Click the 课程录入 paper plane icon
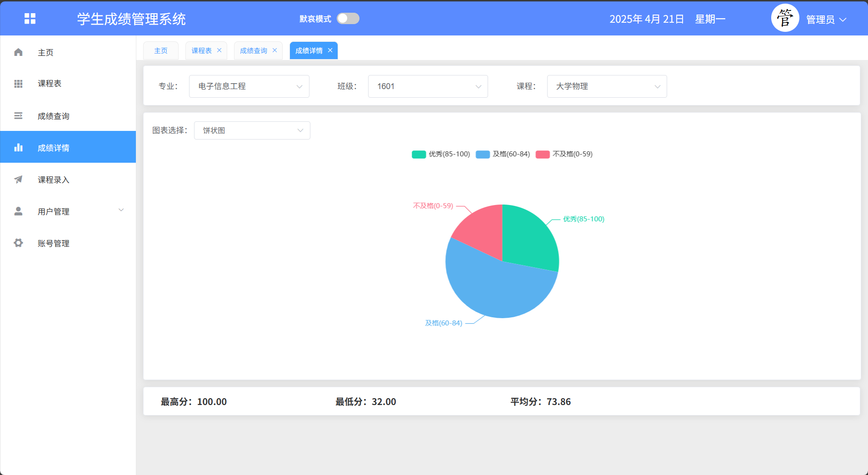The height and width of the screenshot is (475, 868). 18,180
